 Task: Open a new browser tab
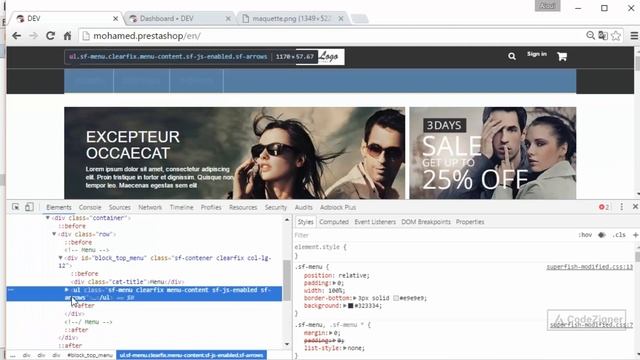click(x=360, y=19)
